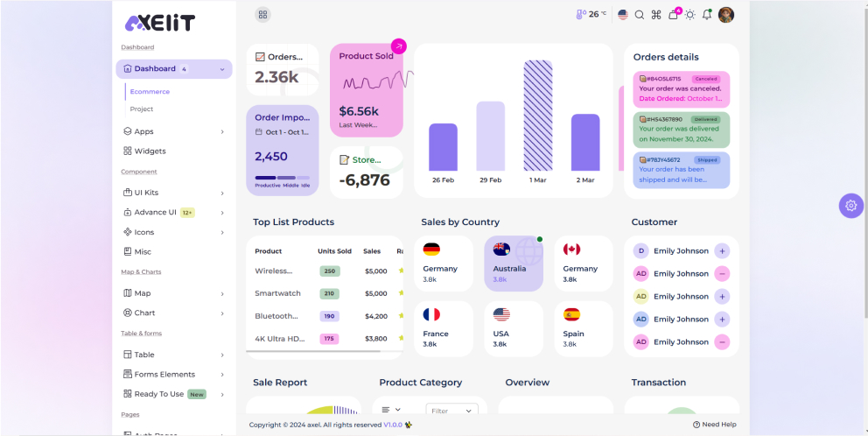Open notifications bell icon
The height and width of the screenshot is (436, 868).
click(707, 15)
